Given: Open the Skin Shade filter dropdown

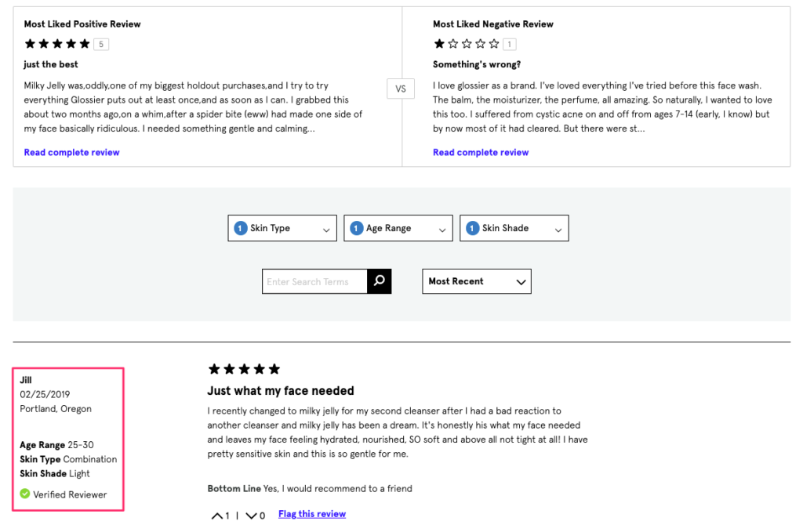Looking at the screenshot, I should (514, 228).
